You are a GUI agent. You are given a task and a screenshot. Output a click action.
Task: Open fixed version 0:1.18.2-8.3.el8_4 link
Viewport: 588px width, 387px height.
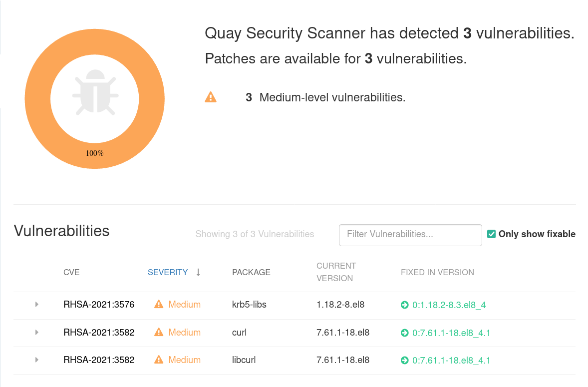point(449,304)
